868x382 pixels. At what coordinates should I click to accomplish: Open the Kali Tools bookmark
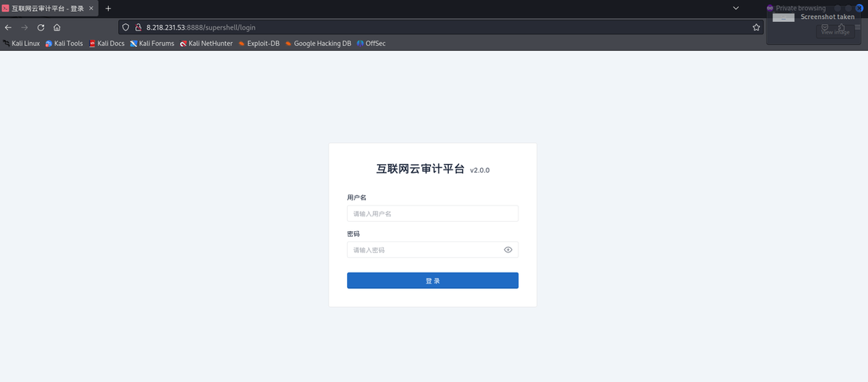(x=64, y=44)
